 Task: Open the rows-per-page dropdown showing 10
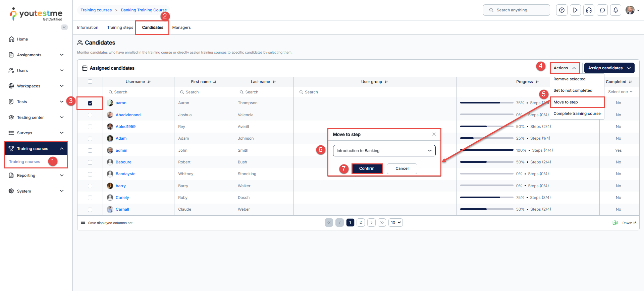point(395,223)
